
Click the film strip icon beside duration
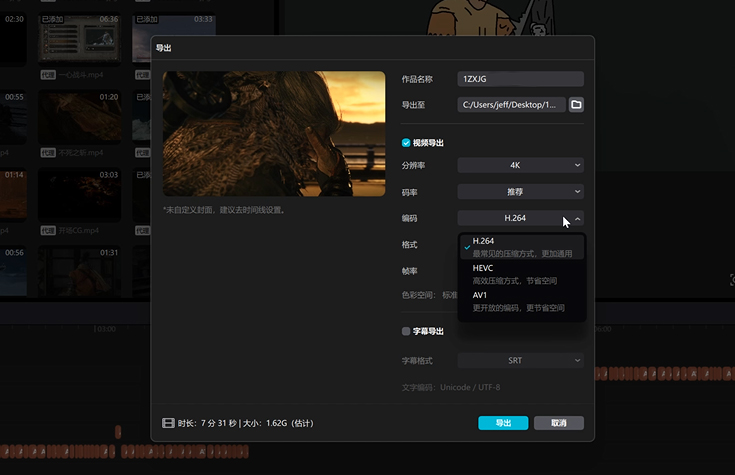click(x=168, y=423)
